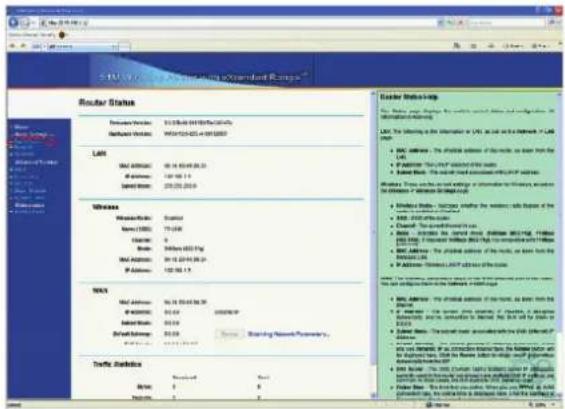Open Status in the router sidebar

[x=21, y=127]
